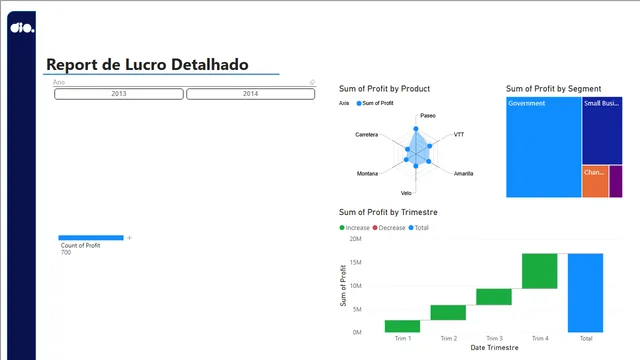
Task: Click the Government treemap tile
Action: (x=543, y=147)
